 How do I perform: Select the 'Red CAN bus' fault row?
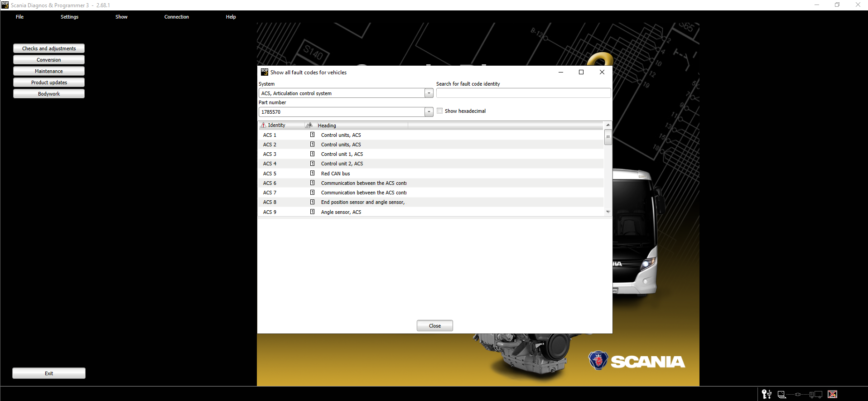[431, 174]
